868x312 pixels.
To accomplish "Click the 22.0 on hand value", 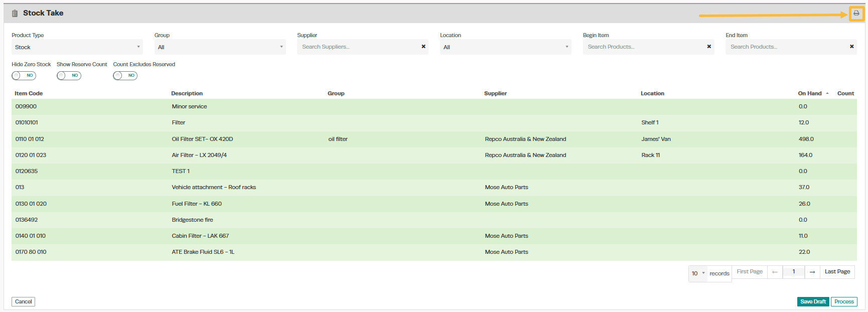I will [804, 252].
